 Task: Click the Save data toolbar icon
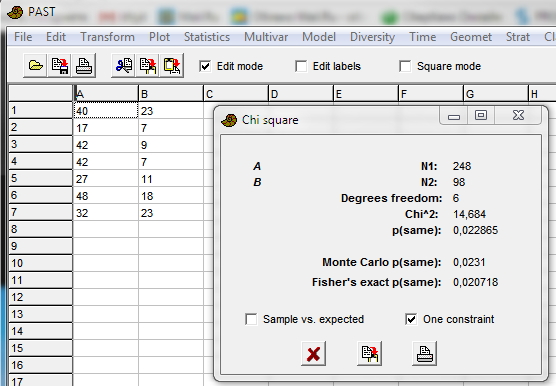(x=60, y=66)
